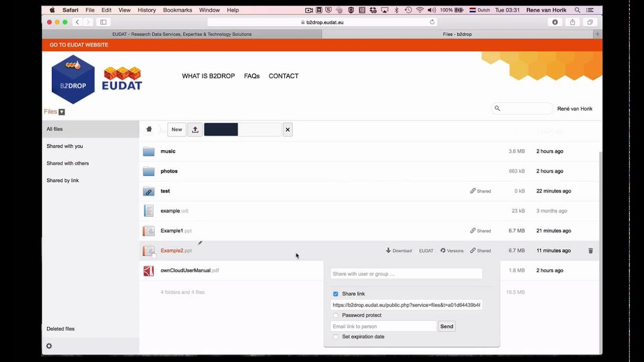
Task: Enable the Password protect checkbox
Action: [336, 315]
